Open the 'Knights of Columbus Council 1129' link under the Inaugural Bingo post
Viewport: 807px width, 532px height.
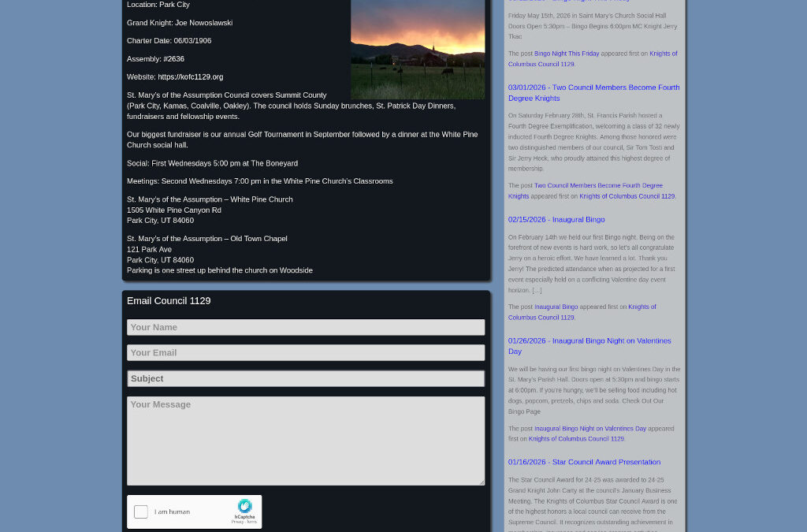(x=582, y=312)
